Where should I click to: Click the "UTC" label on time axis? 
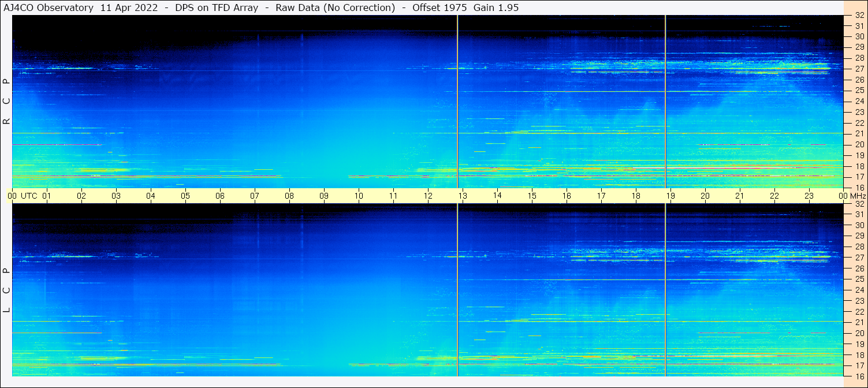pos(29,196)
